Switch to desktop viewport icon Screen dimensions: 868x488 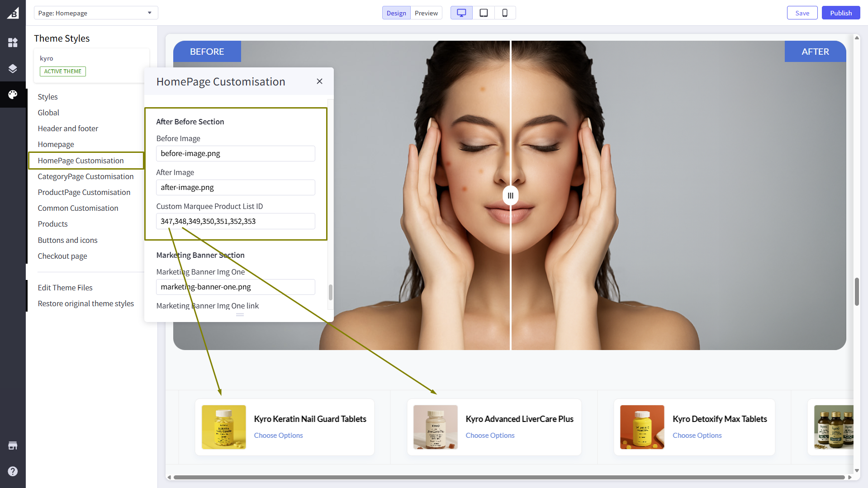[x=461, y=13]
